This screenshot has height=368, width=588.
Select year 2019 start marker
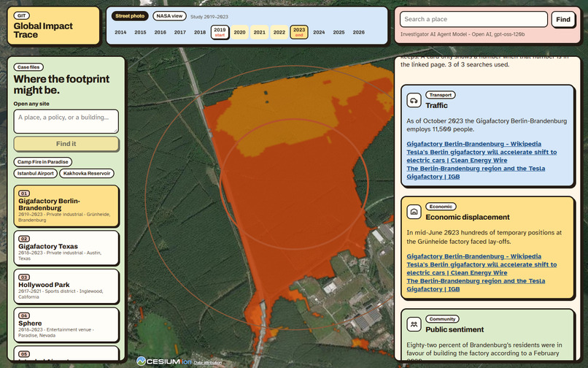pyautogui.click(x=220, y=32)
